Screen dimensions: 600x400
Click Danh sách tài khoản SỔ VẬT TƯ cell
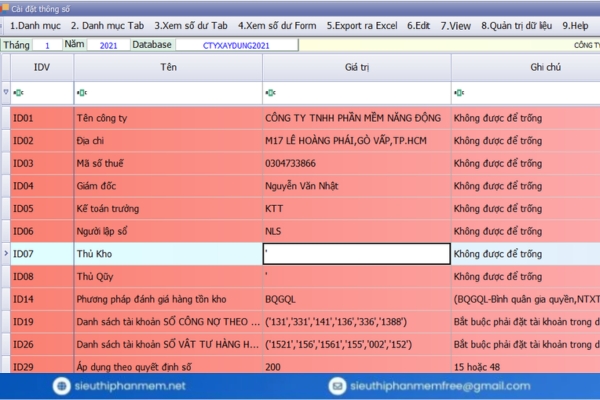(168, 344)
